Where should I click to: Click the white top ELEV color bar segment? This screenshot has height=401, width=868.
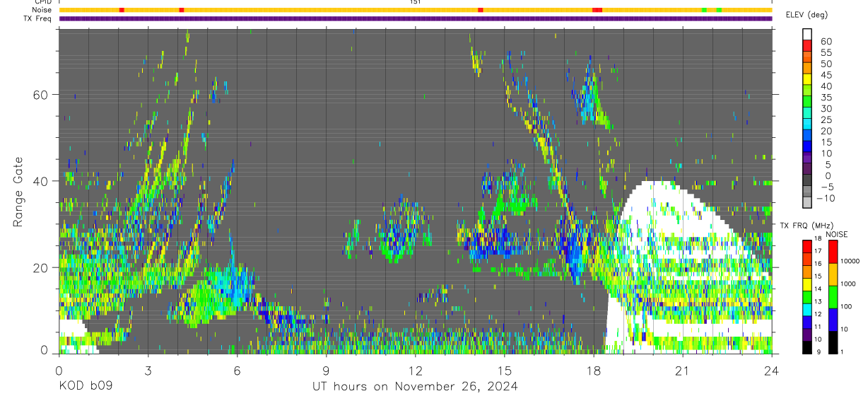807,35
